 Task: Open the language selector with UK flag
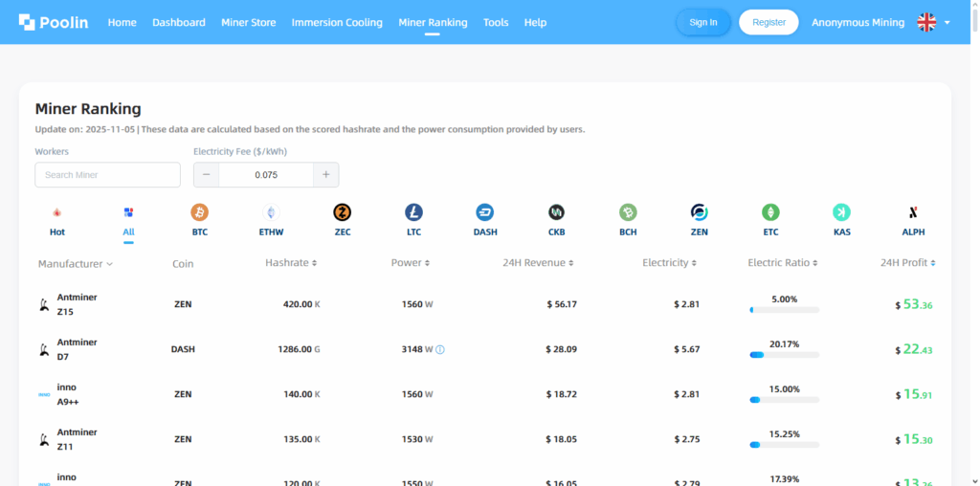pyautogui.click(x=933, y=22)
